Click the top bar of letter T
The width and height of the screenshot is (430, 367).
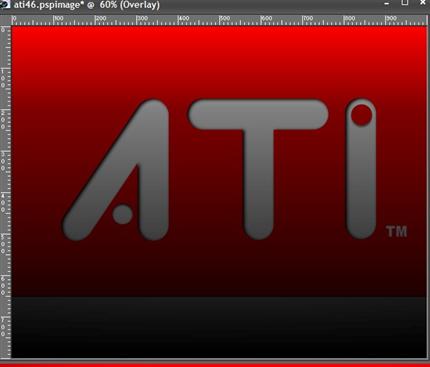coord(258,114)
